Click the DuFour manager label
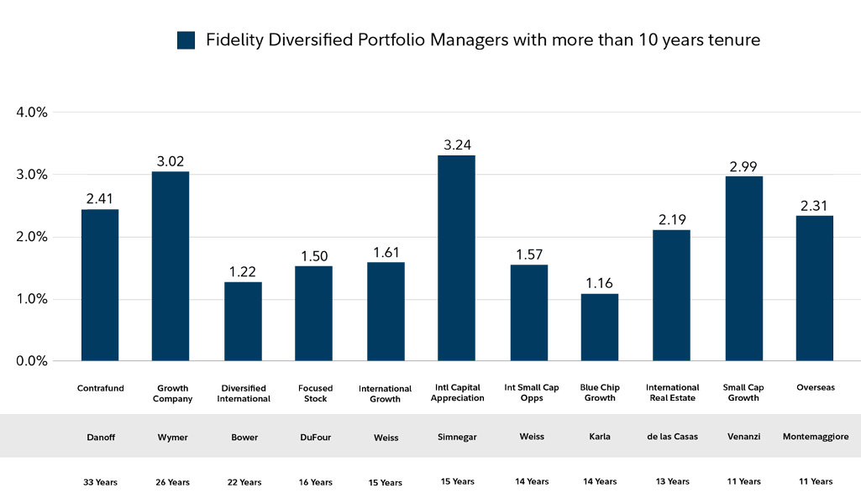861x504 pixels. pyautogui.click(x=315, y=437)
